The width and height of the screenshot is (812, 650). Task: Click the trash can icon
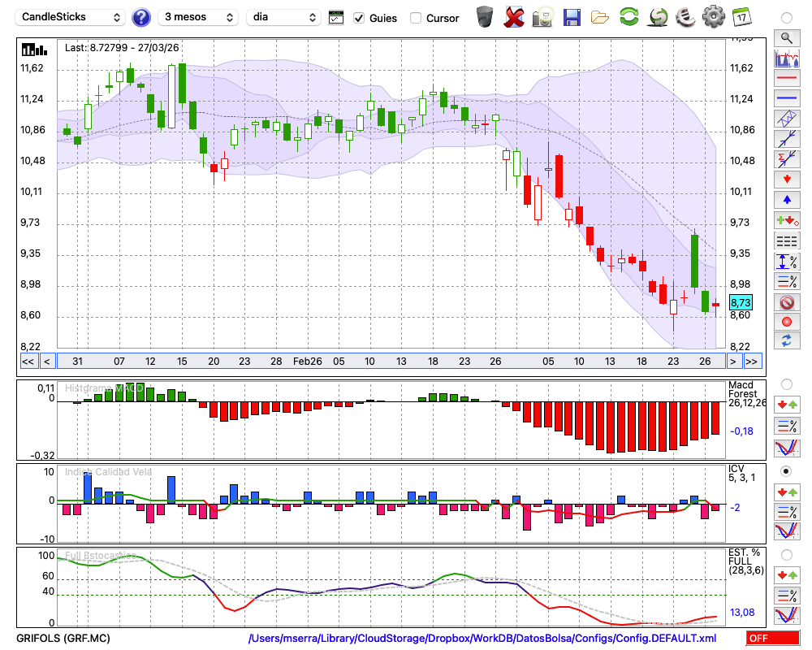(x=485, y=17)
